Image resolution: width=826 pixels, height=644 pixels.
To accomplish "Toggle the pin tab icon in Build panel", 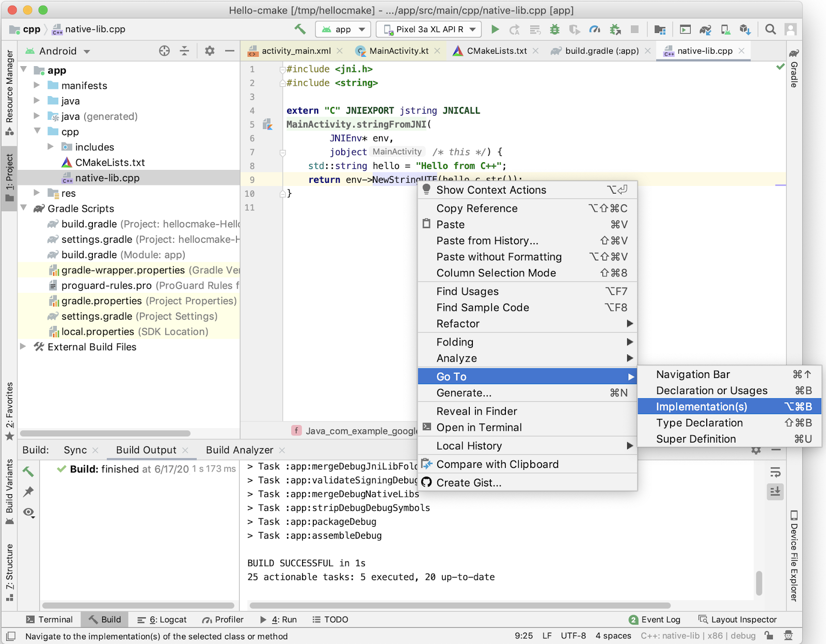I will [28, 491].
